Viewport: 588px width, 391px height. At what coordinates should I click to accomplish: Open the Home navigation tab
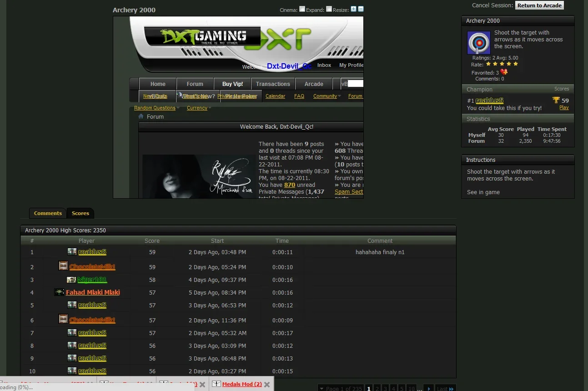pyautogui.click(x=158, y=84)
